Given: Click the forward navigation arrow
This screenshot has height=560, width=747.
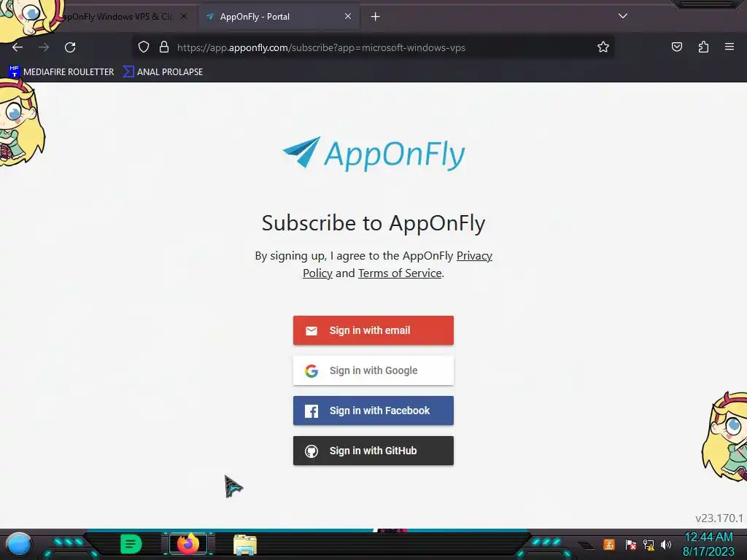Looking at the screenshot, I should pos(44,47).
